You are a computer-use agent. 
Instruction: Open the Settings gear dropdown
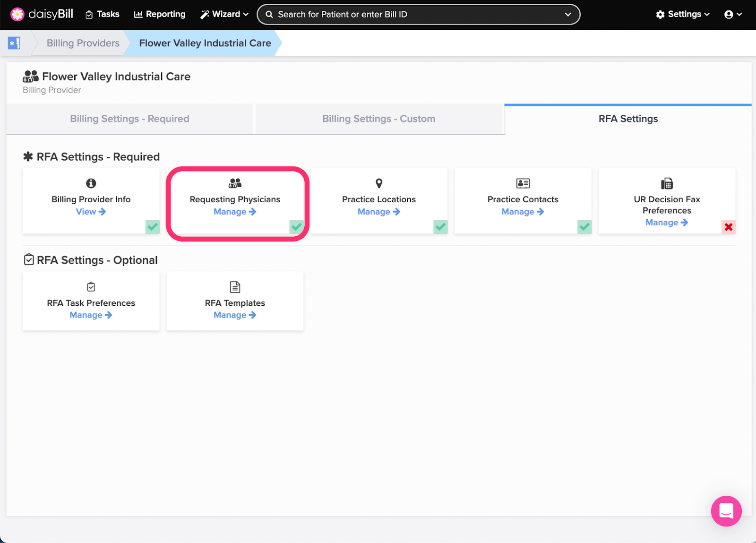coord(683,14)
